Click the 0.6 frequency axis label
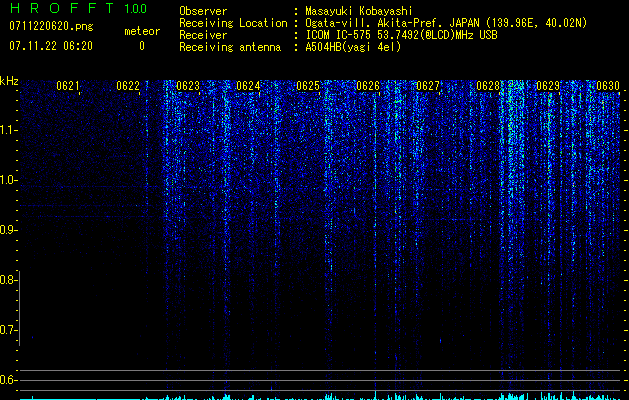The height and width of the screenshot is (400, 629). pyautogui.click(x=7, y=380)
